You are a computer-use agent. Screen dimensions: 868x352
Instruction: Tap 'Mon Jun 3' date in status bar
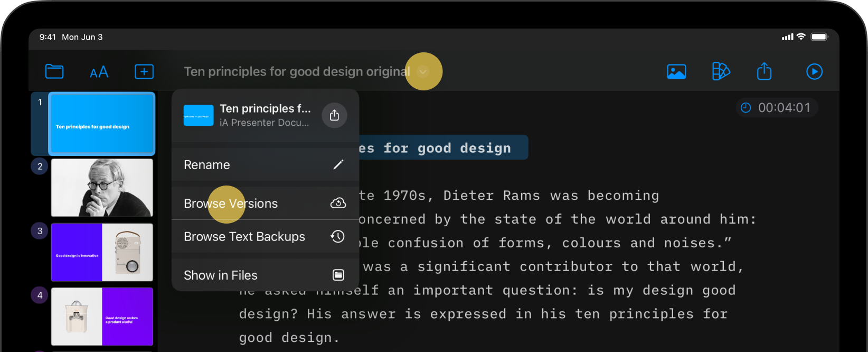(82, 37)
